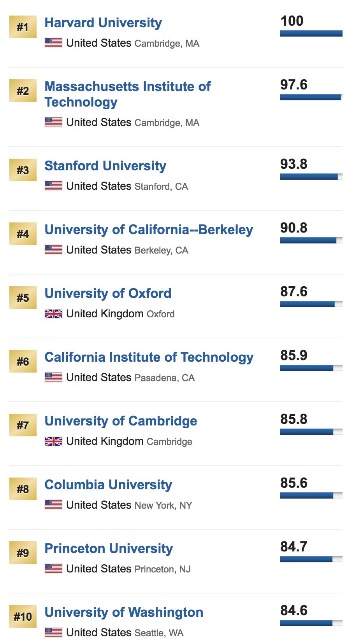
Task: Click the US flag under Harvard University
Action: tap(54, 43)
